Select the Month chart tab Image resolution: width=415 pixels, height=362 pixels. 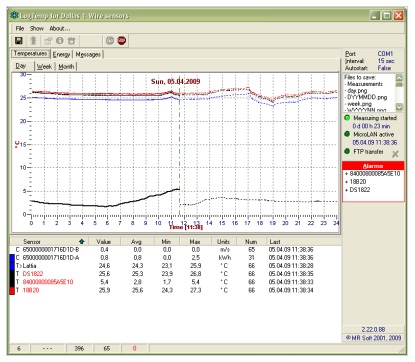pos(66,67)
